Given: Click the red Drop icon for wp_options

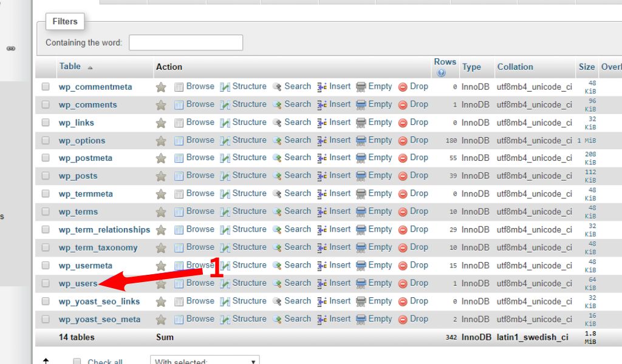Looking at the screenshot, I should (403, 141).
